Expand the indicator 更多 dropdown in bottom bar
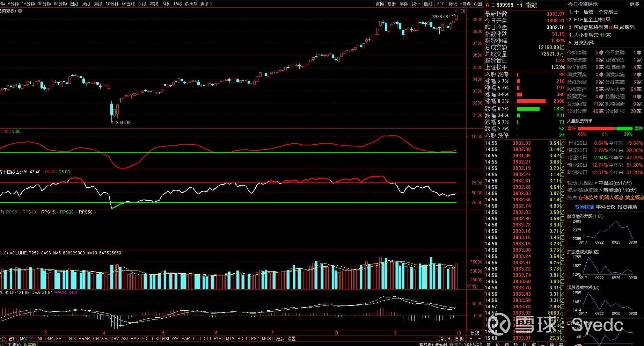This screenshot has width=644, height=346. pos(280,339)
